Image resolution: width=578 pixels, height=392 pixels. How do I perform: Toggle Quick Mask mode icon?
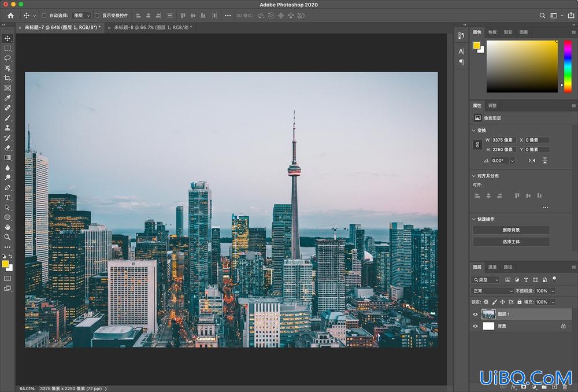point(8,279)
